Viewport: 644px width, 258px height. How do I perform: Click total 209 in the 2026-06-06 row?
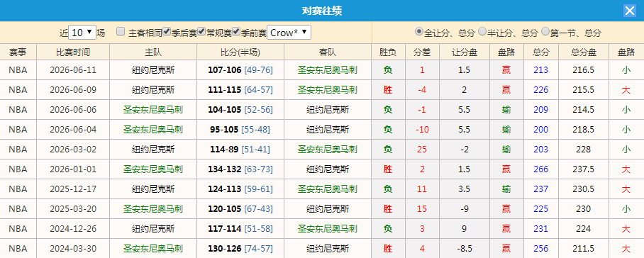[541, 110]
